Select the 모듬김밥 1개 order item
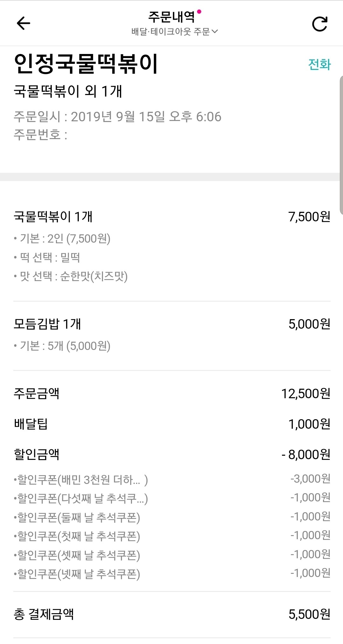This screenshot has height=644, width=343. 47,324
